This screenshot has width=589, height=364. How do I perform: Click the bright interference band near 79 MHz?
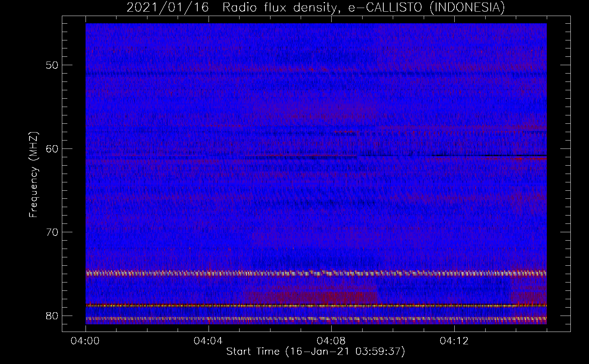316,305
